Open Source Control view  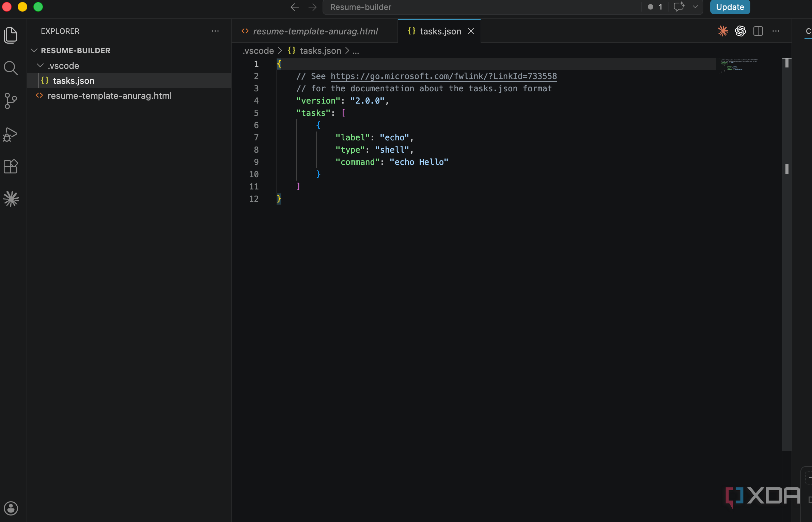click(x=11, y=101)
